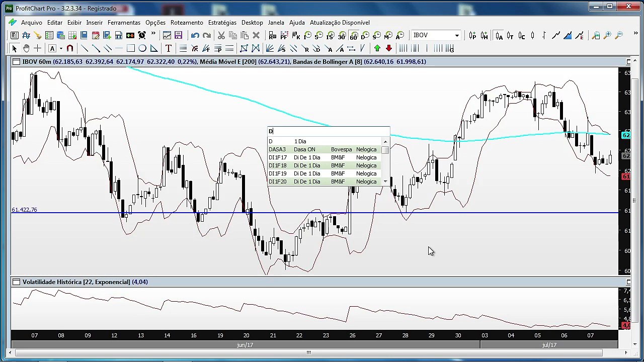Click the suggestion list scrollbar thumb

[x=385, y=150]
